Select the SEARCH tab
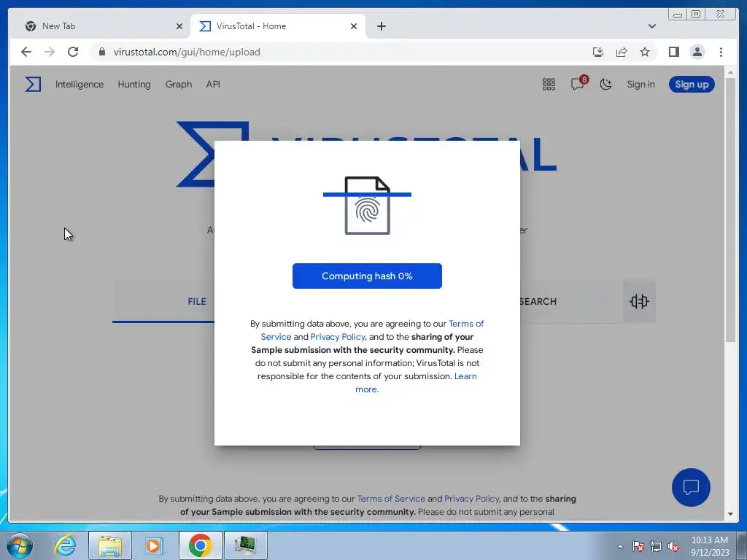 pyautogui.click(x=538, y=301)
